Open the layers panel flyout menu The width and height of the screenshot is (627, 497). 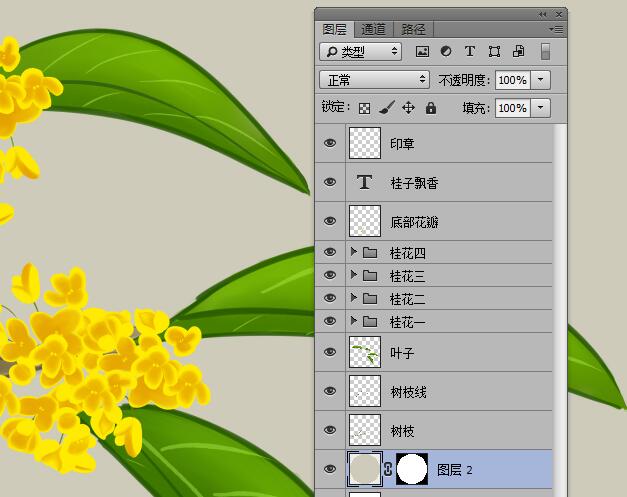(x=556, y=29)
